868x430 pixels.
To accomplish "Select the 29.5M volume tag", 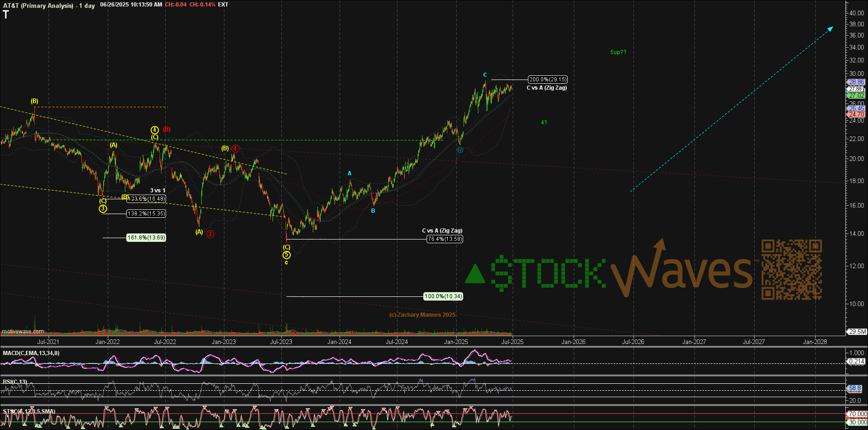I will 857,332.
